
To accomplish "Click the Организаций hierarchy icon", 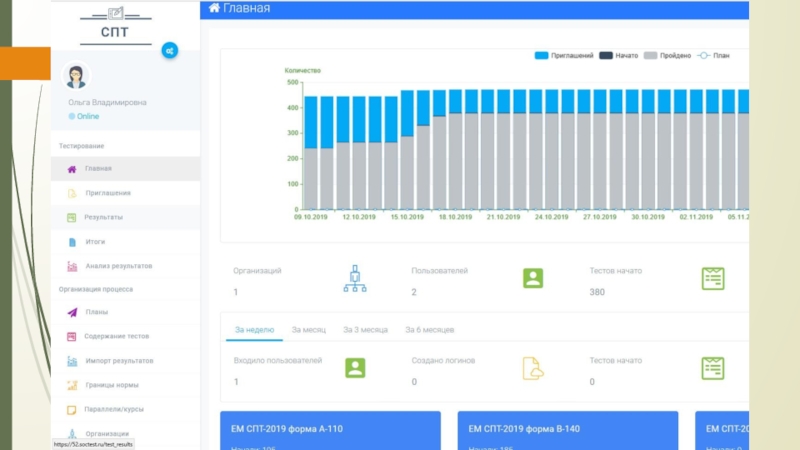I will pos(355,279).
